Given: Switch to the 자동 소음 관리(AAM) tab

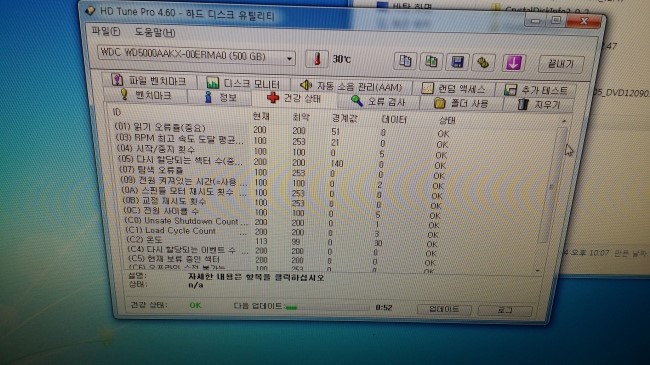Looking at the screenshot, I should pyautogui.click(x=352, y=86).
